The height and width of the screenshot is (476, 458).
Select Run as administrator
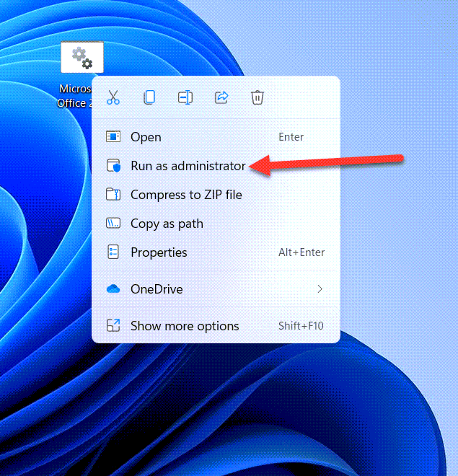click(x=188, y=166)
